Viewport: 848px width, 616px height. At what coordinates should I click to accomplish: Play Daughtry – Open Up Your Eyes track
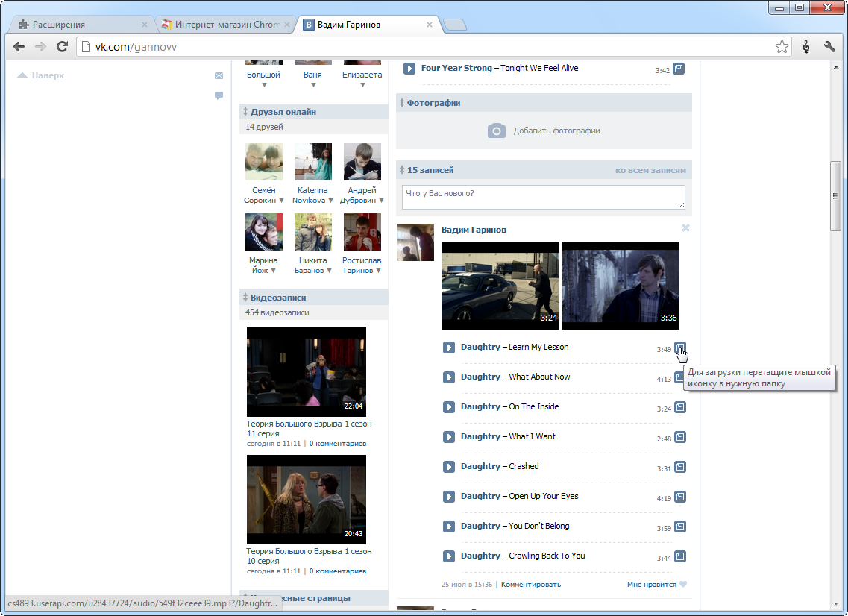449,497
